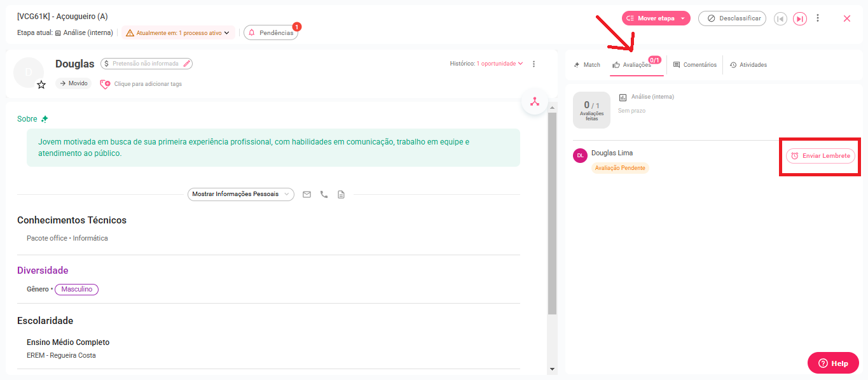Go to next candidate arrow icon
This screenshot has height=380, width=868.
[799, 18]
